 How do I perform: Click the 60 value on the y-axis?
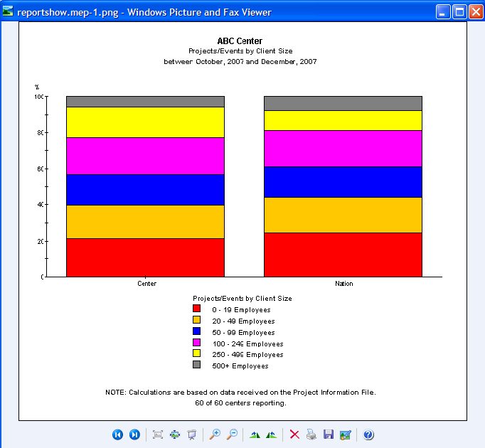(41, 169)
